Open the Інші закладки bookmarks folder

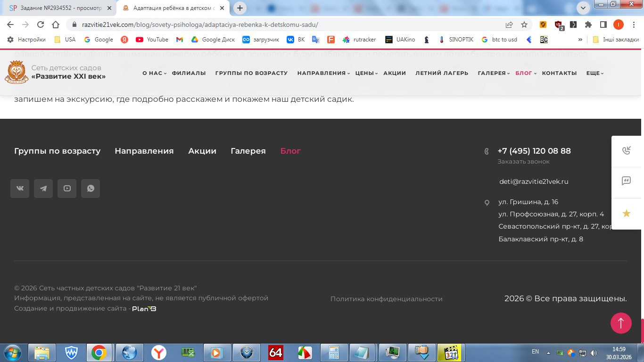click(x=616, y=40)
